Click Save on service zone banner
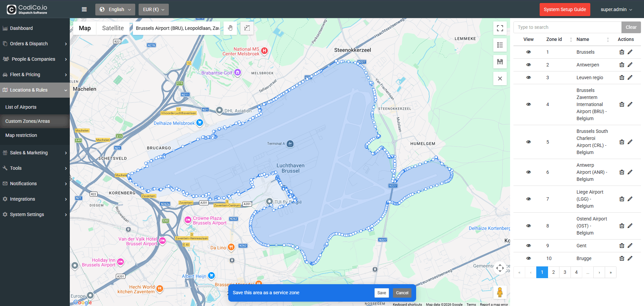The image size is (644, 306). pos(382,293)
